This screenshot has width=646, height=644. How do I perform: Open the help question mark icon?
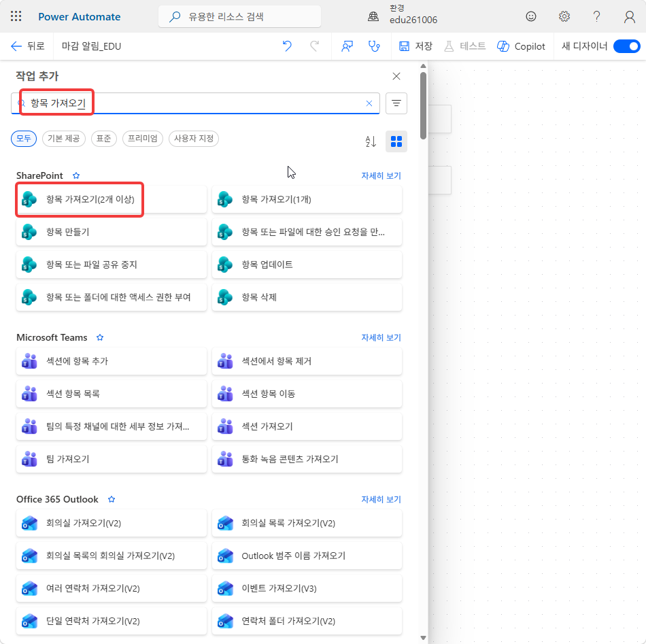[596, 16]
